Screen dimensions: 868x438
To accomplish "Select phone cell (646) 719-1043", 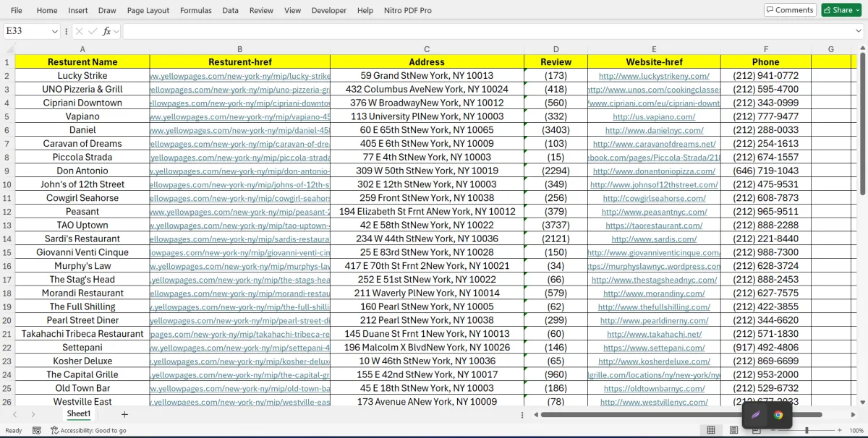I will (765, 171).
